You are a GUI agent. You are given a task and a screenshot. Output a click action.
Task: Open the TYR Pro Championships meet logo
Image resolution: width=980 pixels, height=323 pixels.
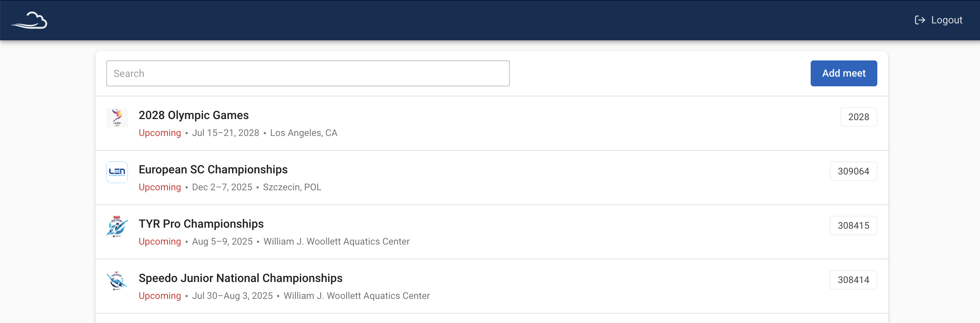tap(117, 227)
